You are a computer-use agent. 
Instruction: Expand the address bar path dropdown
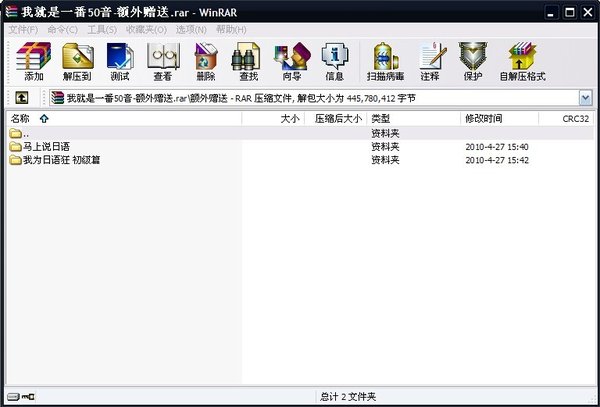pyautogui.click(x=585, y=98)
